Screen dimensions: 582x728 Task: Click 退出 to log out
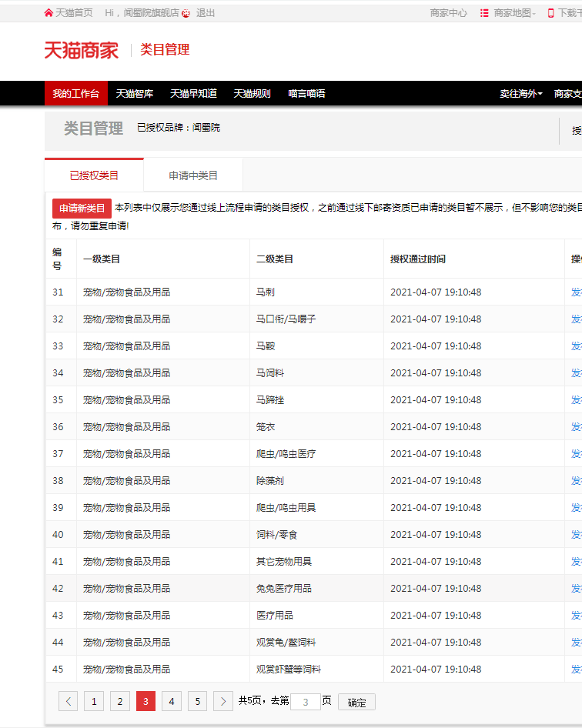tap(206, 13)
